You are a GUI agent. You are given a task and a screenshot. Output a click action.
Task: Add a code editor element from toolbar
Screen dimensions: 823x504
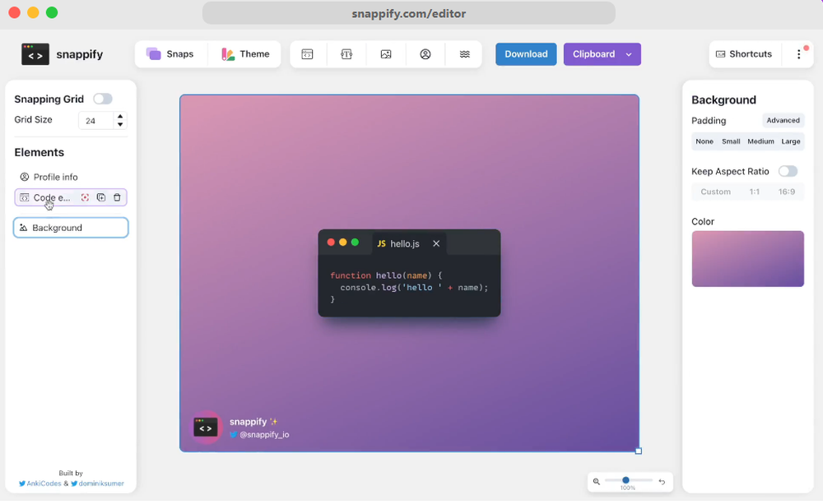(x=308, y=54)
